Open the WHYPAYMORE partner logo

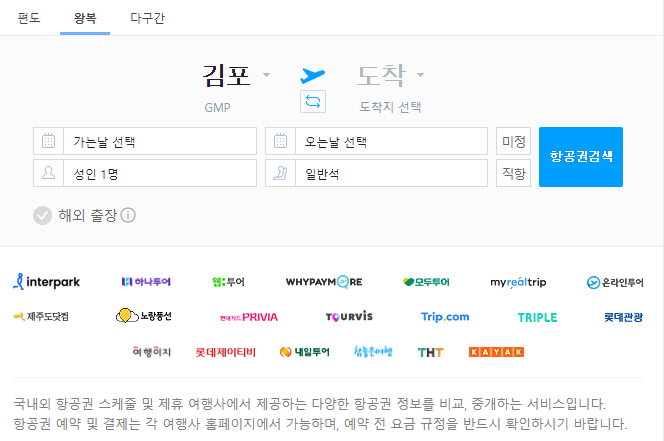tap(324, 282)
